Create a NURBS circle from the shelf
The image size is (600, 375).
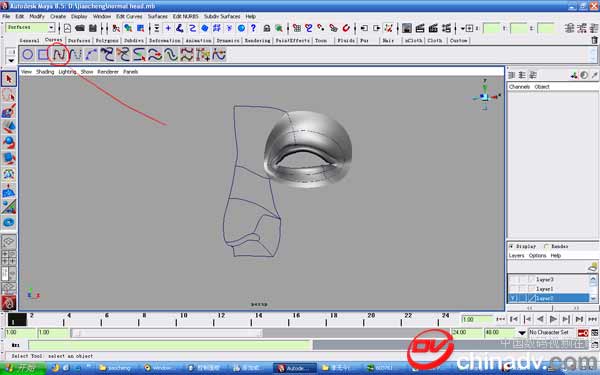click(28, 55)
